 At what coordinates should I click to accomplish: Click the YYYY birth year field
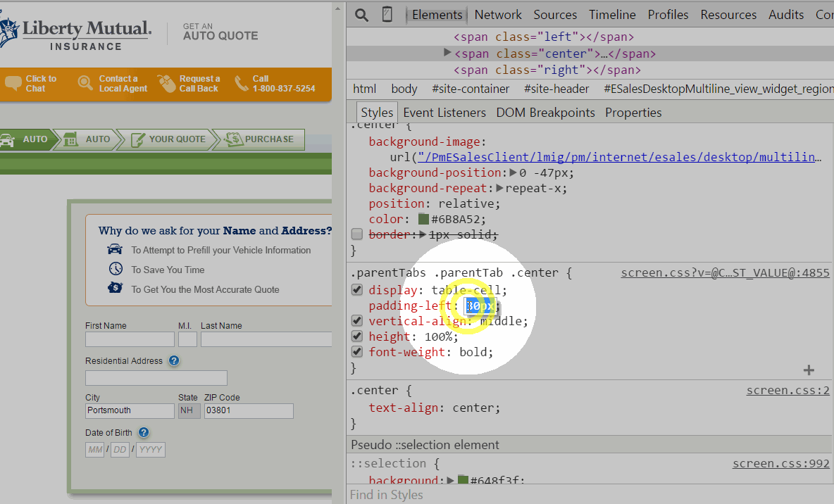pos(151,450)
